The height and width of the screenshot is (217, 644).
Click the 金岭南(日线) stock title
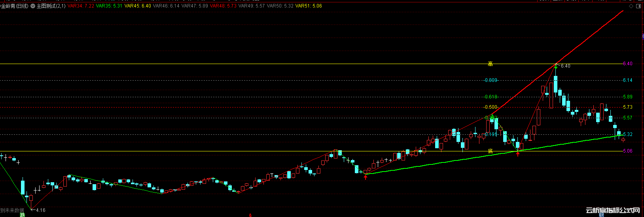15,6
